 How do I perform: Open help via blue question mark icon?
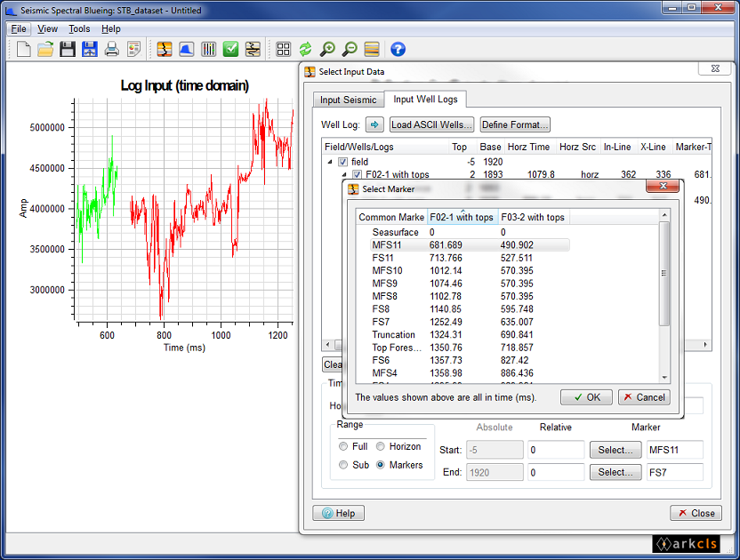(398, 49)
